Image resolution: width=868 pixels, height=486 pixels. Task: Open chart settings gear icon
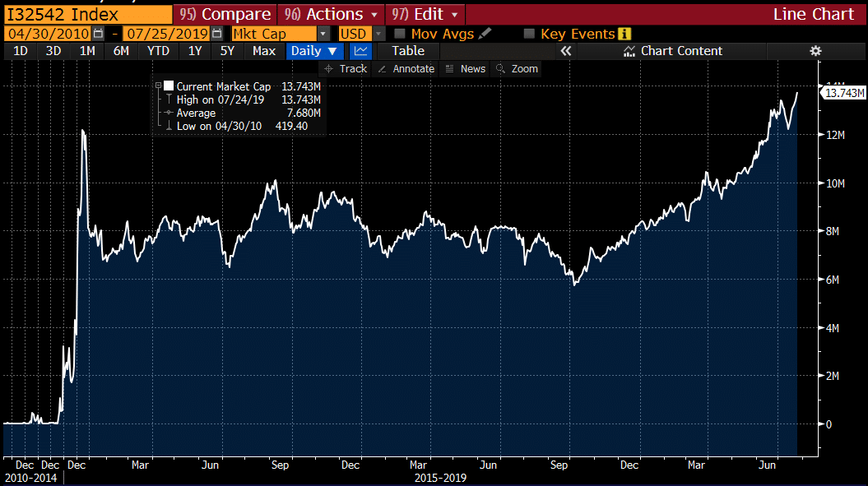pyautogui.click(x=815, y=51)
